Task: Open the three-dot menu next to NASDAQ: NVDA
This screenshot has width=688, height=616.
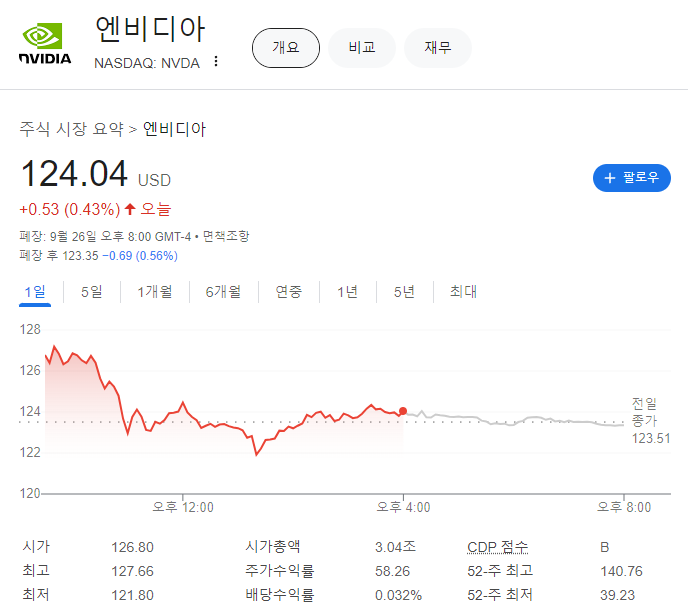Action: 215,61
